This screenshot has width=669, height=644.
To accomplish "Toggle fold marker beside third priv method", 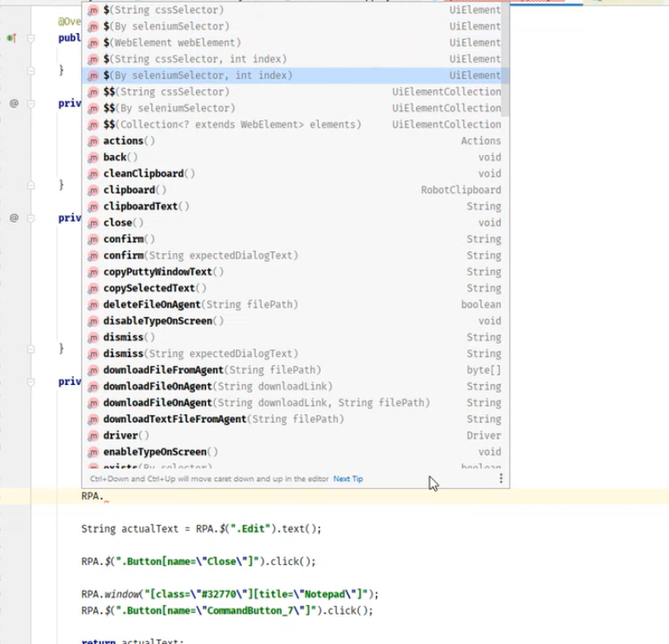I will [x=30, y=381].
